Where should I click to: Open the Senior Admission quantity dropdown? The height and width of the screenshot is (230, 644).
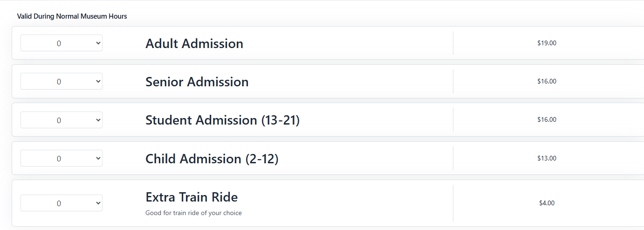click(61, 81)
